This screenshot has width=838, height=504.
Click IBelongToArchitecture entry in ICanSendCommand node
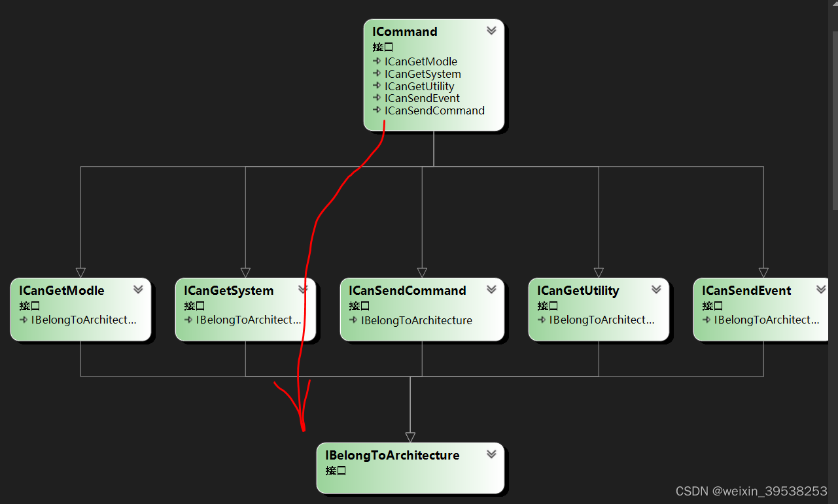(x=416, y=320)
